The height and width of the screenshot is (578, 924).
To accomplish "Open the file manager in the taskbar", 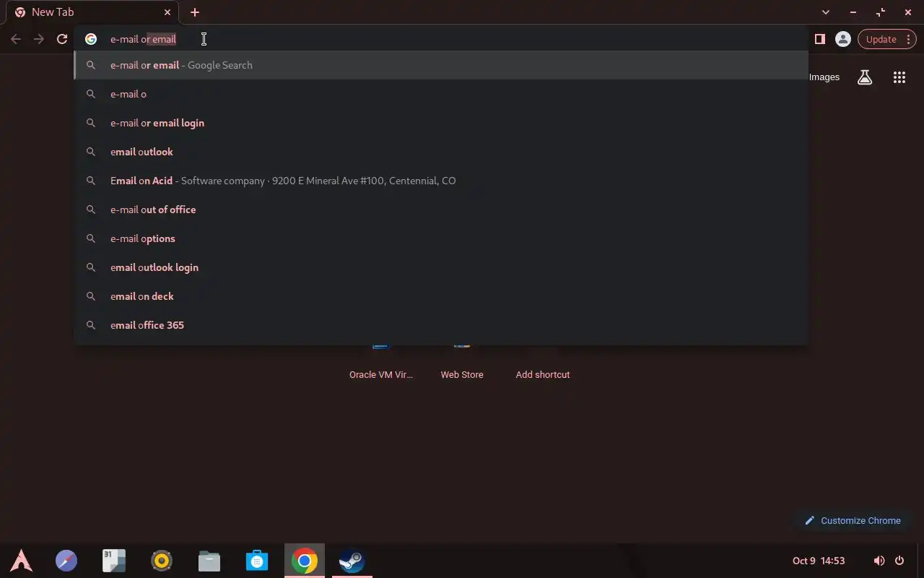I will click(x=209, y=561).
